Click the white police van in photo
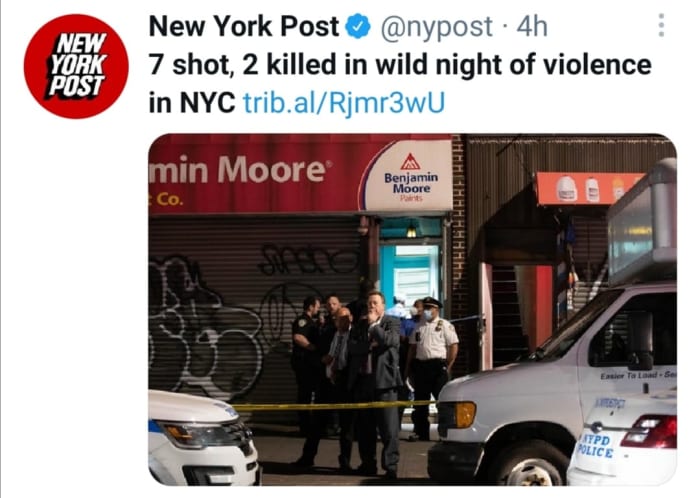The width and height of the screenshot is (700, 498). coord(553,384)
